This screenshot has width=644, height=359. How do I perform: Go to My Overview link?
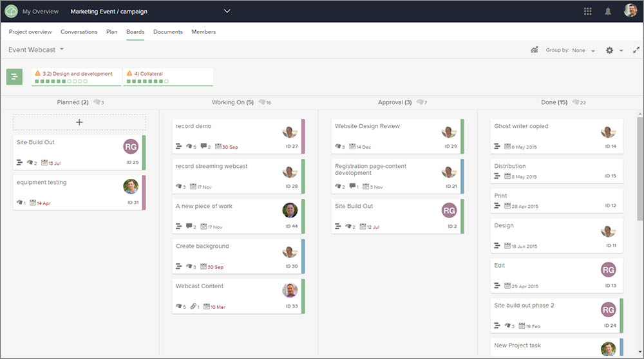[40, 12]
